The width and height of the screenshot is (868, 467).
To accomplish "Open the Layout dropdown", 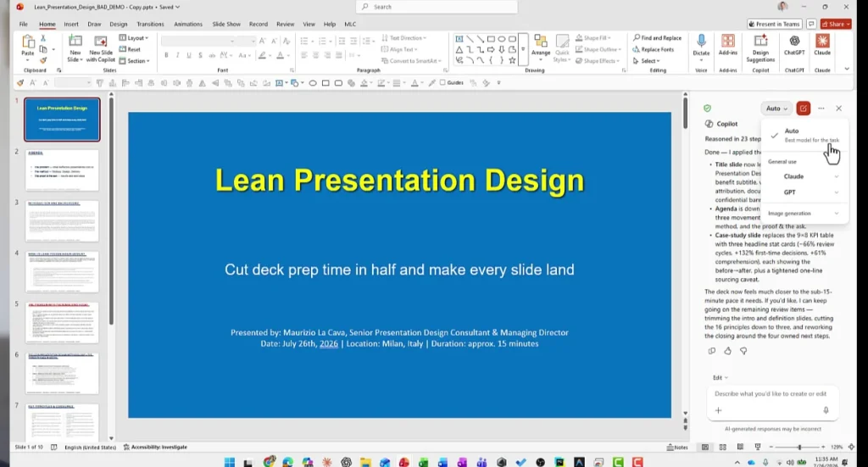I will (x=134, y=38).
